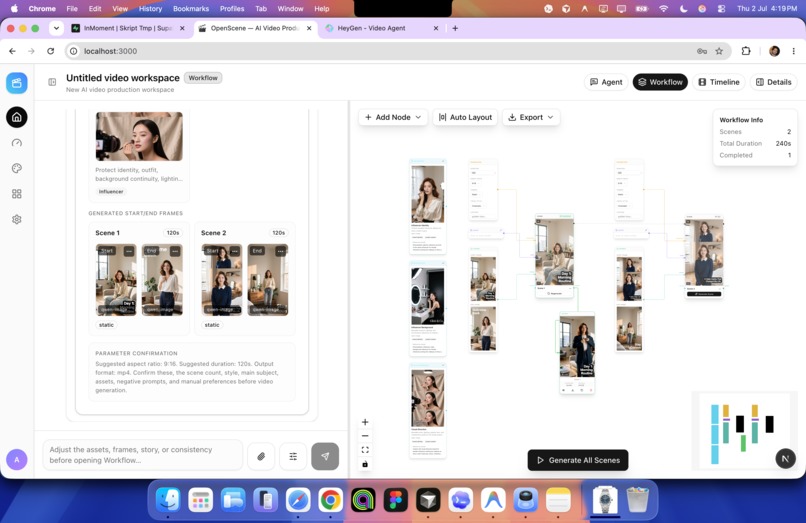
Task: Click the Workflow badge next to workspace title
Action: pos(203,78)
